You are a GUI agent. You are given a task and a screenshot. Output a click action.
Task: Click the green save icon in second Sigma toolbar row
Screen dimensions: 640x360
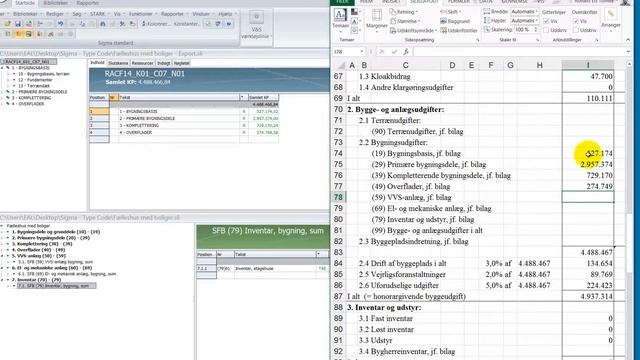click(29, 34)
